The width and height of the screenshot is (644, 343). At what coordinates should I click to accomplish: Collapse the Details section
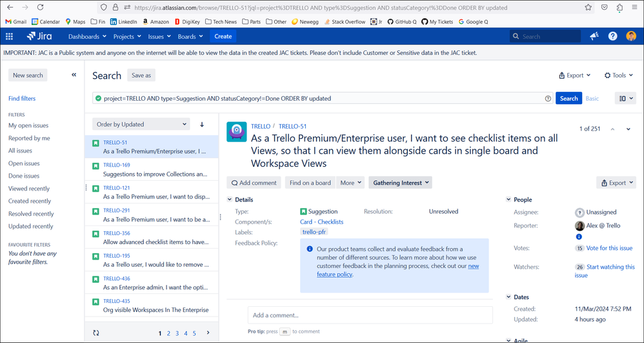pos(230,200)
